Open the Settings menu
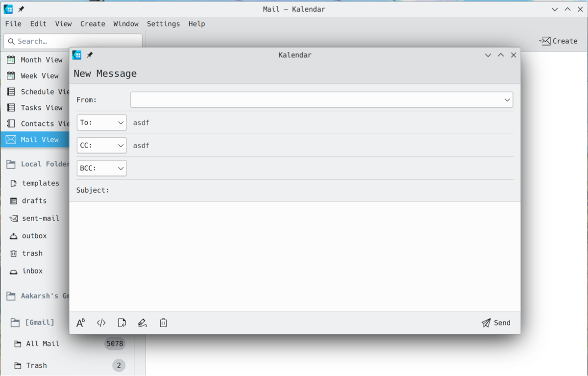588x376 pixels. [x=163, y=24]
